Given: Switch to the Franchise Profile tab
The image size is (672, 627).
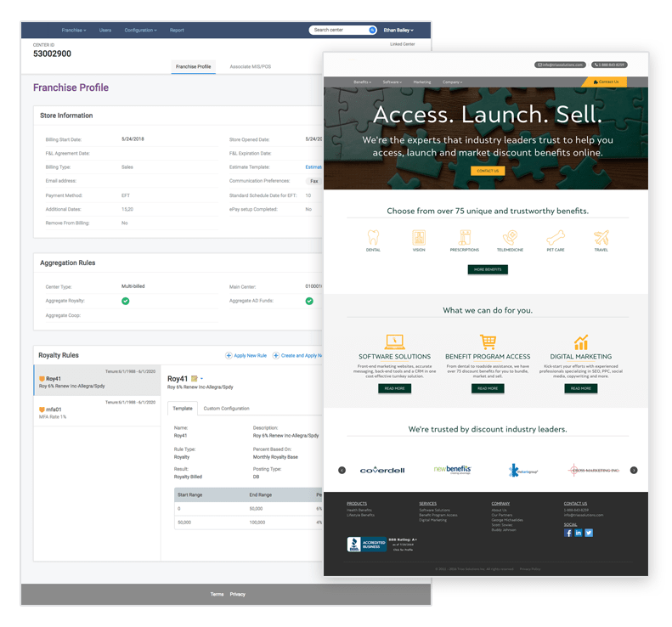Looking at the screenshot, I should (x=194, y=66).
